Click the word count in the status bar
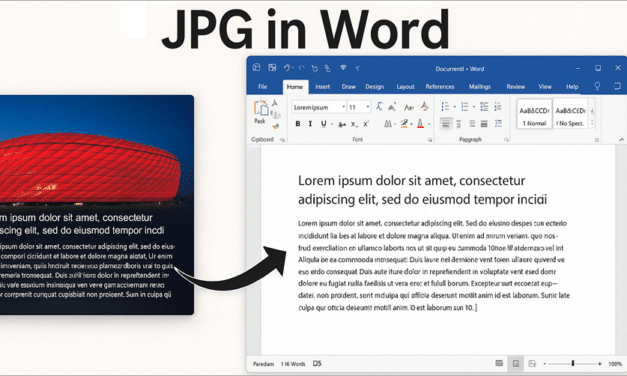This screenshot has width=627, height=376. [x=293, y=364]
